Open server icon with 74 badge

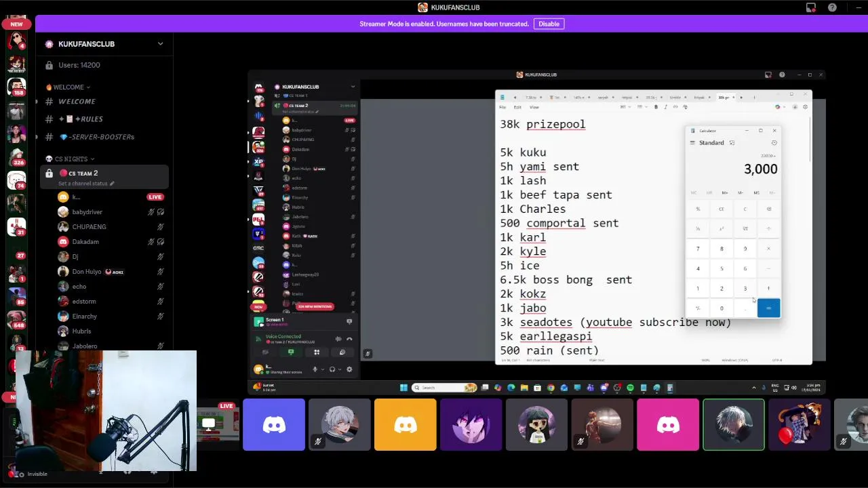click(16, 180)
